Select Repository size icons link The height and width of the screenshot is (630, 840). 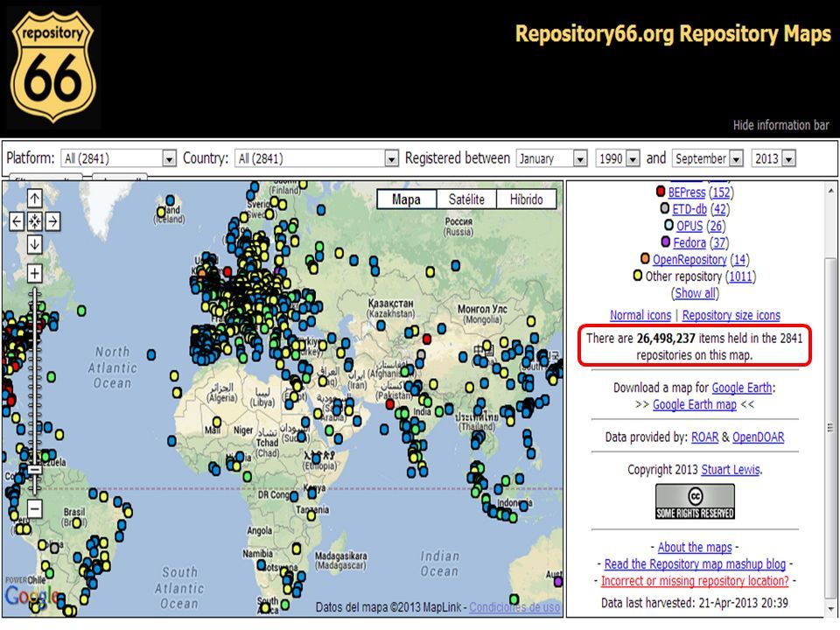731,316
